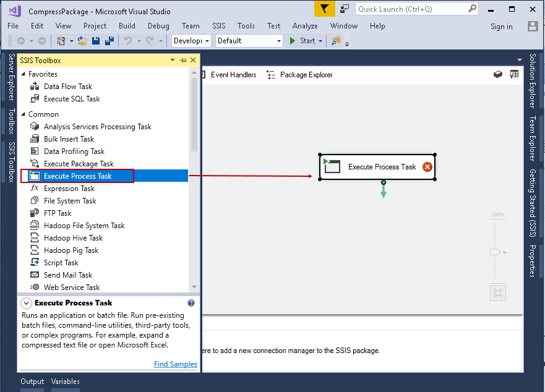Image resolution: width=545 pixels, height=392 pixels.
Task: Open the SSIS menu
Action: pos(218,26)
